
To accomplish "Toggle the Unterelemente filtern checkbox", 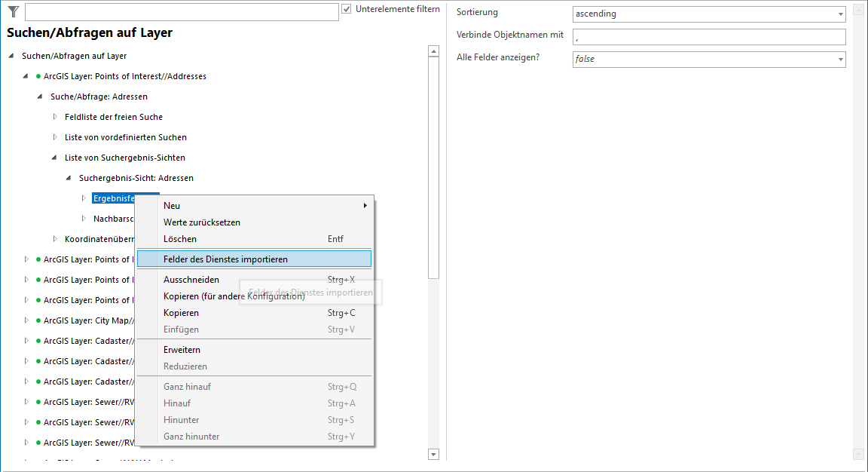I will 347,10.
